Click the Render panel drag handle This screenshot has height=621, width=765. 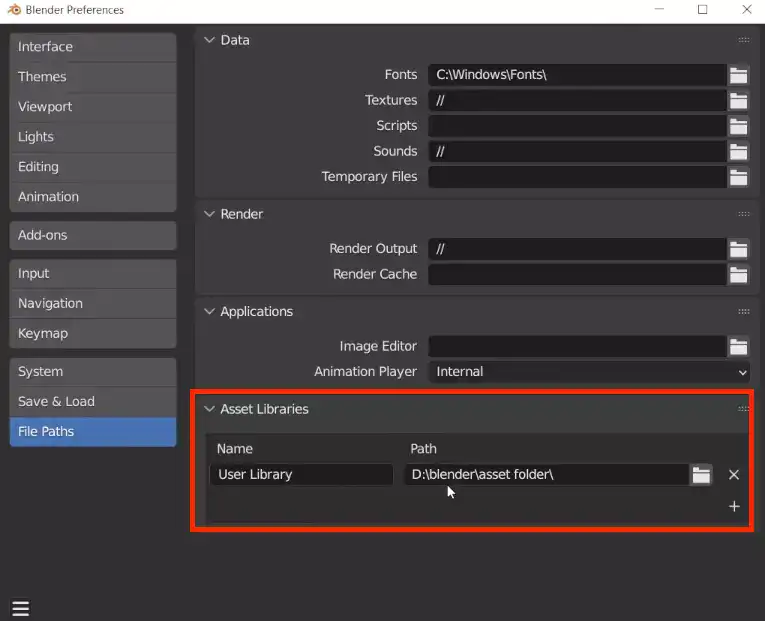pos(744,214)
